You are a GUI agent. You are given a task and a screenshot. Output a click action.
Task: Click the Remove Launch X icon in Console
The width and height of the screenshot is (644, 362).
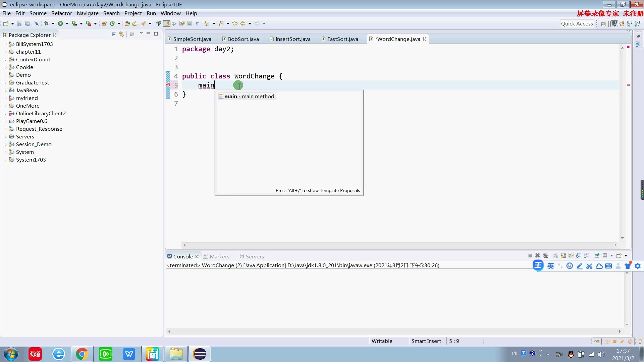coord(537,255)
